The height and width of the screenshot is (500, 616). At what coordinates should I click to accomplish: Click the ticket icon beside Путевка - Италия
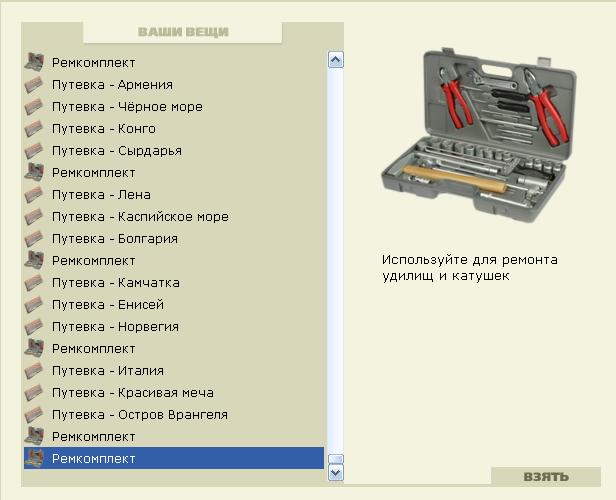(34, 370)
